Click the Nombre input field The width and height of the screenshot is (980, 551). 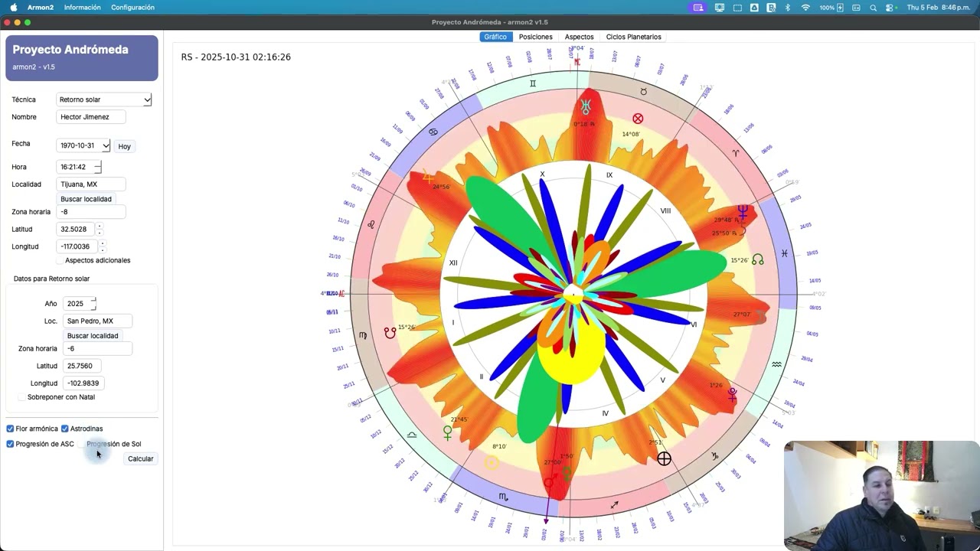click(x=91, y=117)
